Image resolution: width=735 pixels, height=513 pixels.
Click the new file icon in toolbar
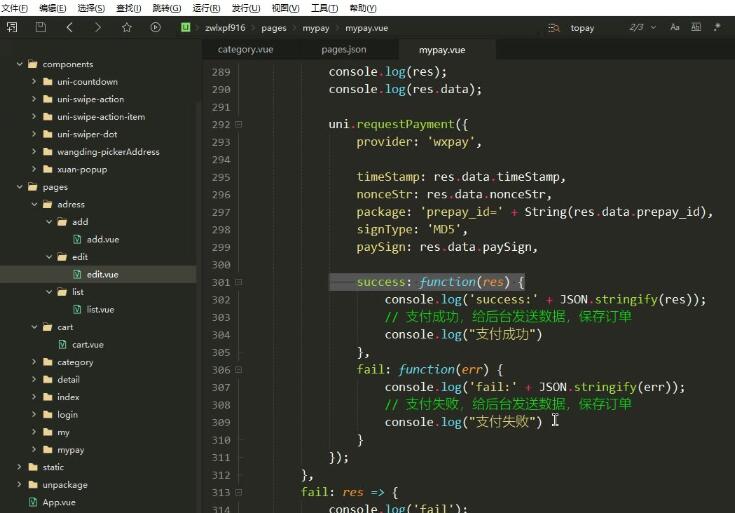pyautogui.click(x=12, y=27)
